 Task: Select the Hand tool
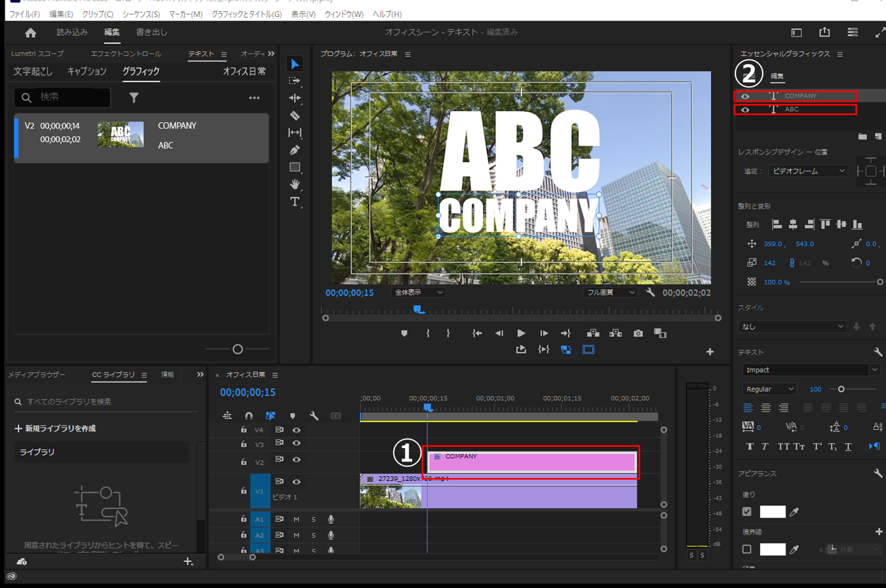coord(295,185)
